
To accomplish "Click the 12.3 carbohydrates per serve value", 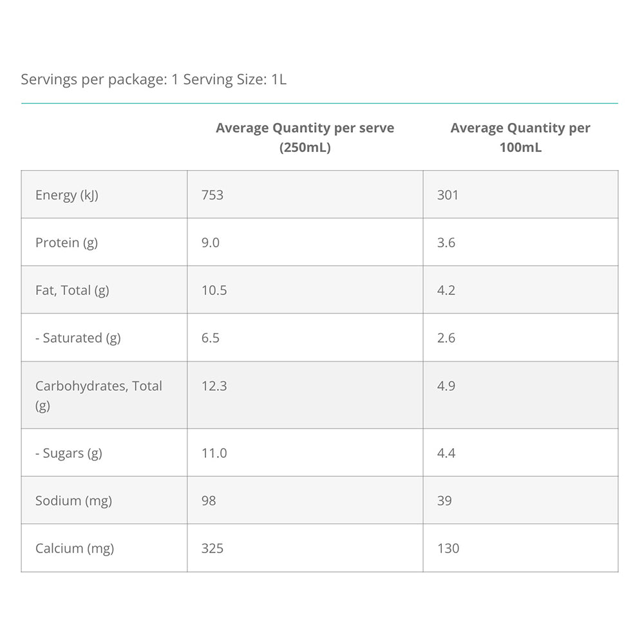I will [x=214, y=386].
